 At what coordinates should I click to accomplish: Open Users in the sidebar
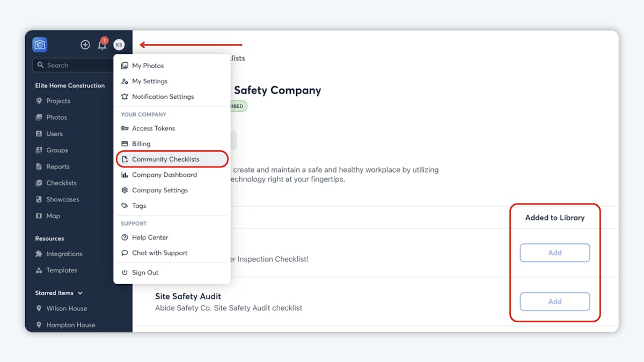tap(54, 134)
